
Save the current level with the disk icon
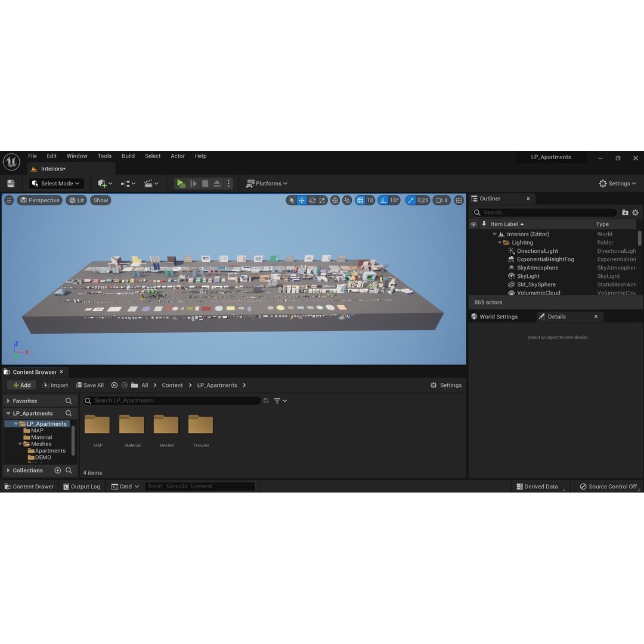(11, 184)
